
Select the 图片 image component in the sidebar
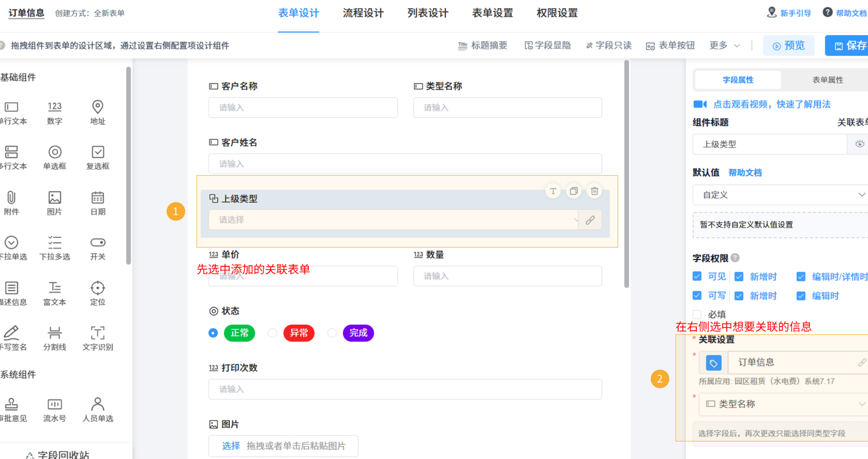click(x=54, y=203)
